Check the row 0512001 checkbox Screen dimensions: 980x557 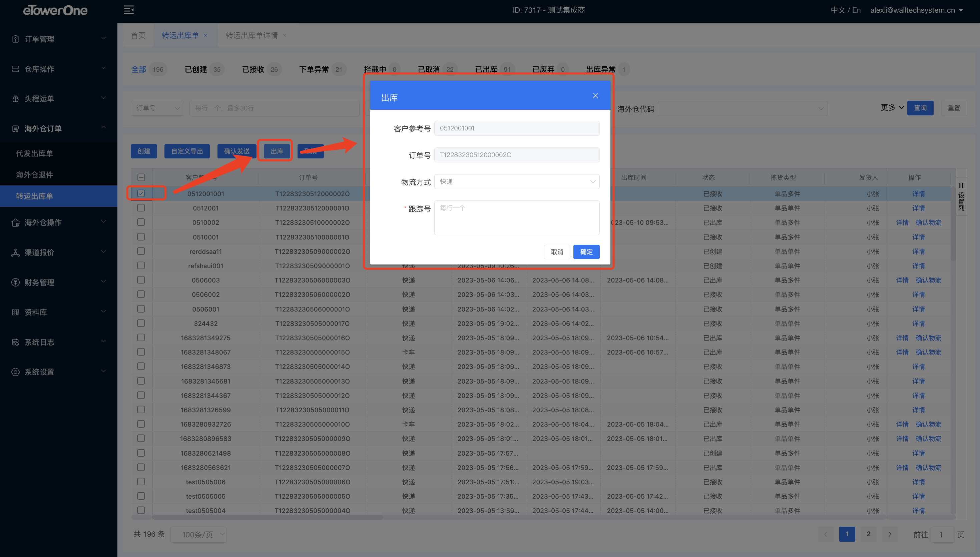click(141, 208)
